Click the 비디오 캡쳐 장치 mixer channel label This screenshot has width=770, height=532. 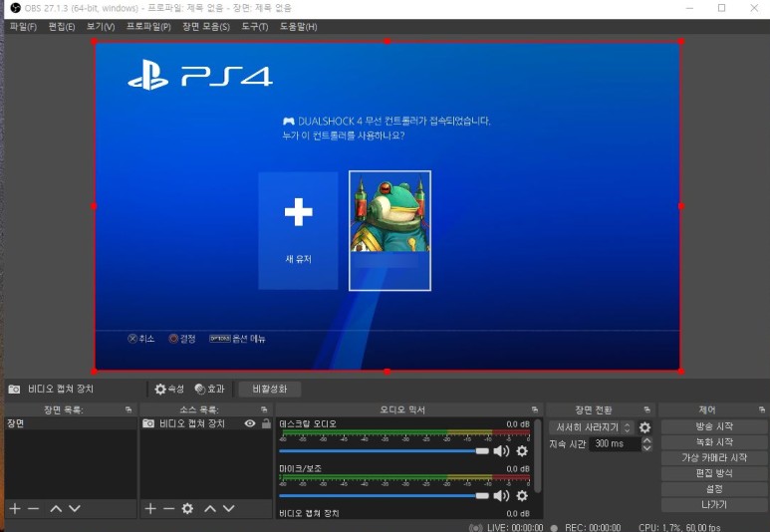pyautogui.click(x=309, y=513)
